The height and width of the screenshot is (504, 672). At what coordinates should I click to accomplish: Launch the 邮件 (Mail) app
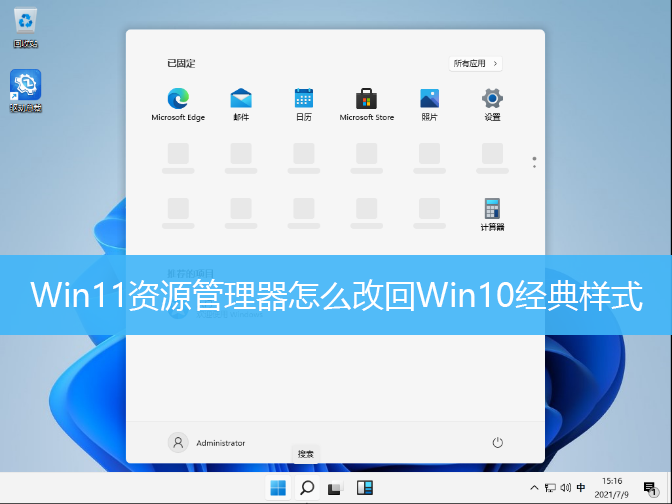241,99
